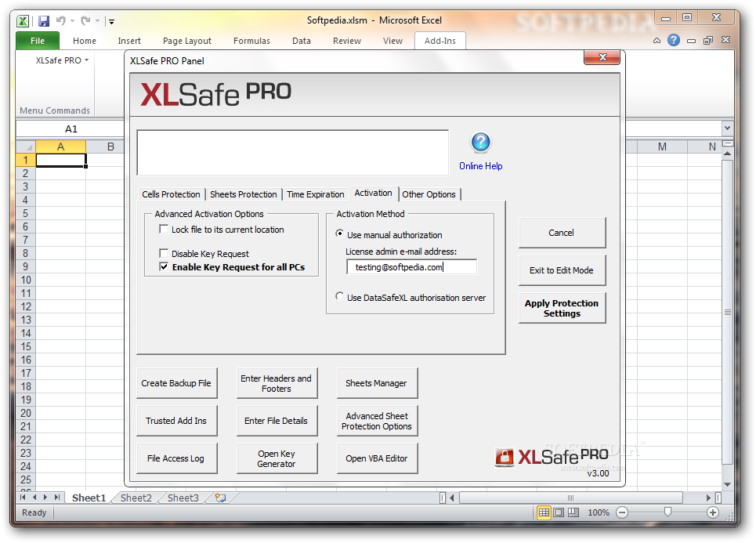The height and width of the screenshot is (543, 756).
Task: Go to last sheet navigation arrow
Action: pos(57,498)
